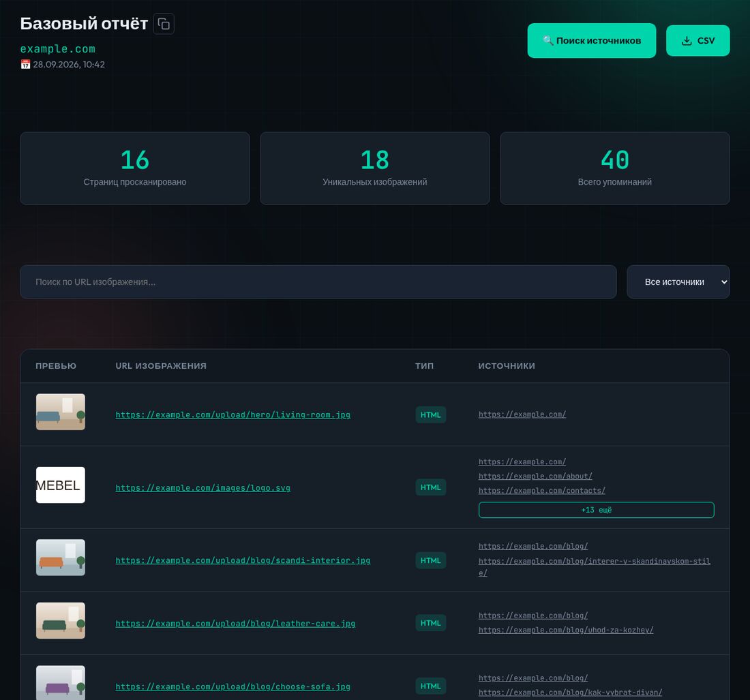Click the HTML badge in scandi-interior row
Viewport: 750px width, 700px height.
tap(430, 560)
